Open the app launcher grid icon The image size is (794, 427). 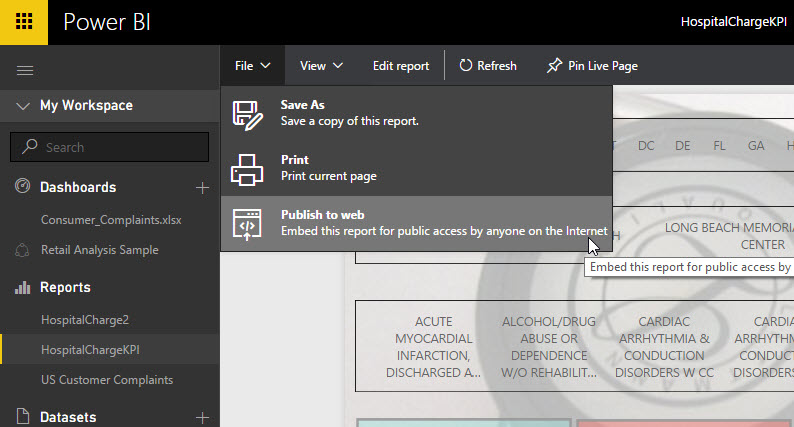pyautogui.click(x=24, y=22)
